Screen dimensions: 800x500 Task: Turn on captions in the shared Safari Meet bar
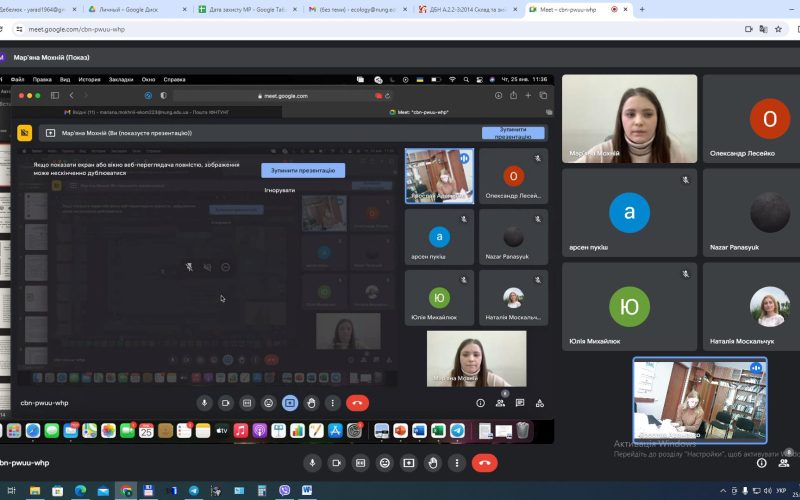(247, 403)
